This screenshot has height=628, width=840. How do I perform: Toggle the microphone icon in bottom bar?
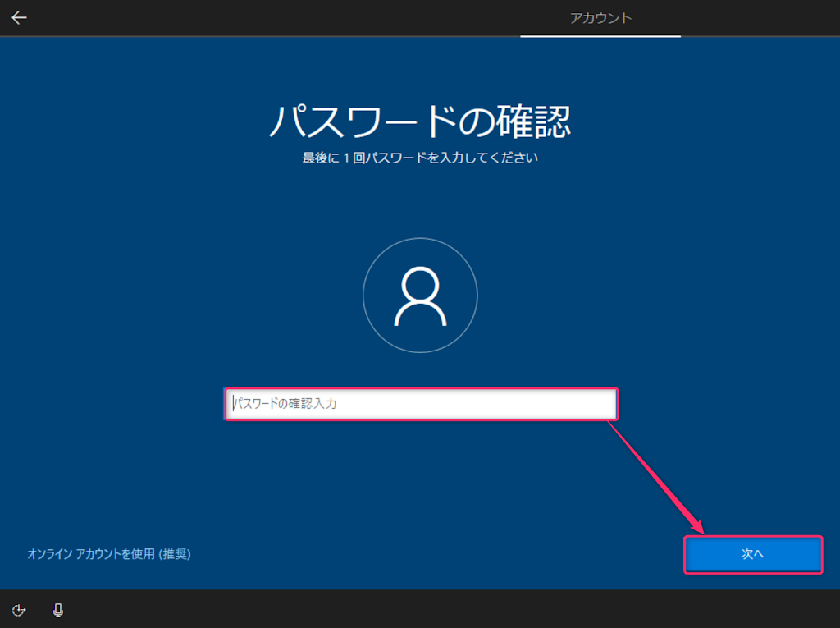(x=58, y=610)
